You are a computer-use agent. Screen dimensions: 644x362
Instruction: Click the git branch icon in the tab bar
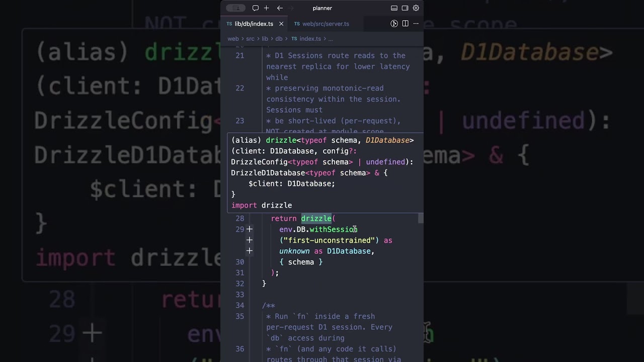[394, 24]
